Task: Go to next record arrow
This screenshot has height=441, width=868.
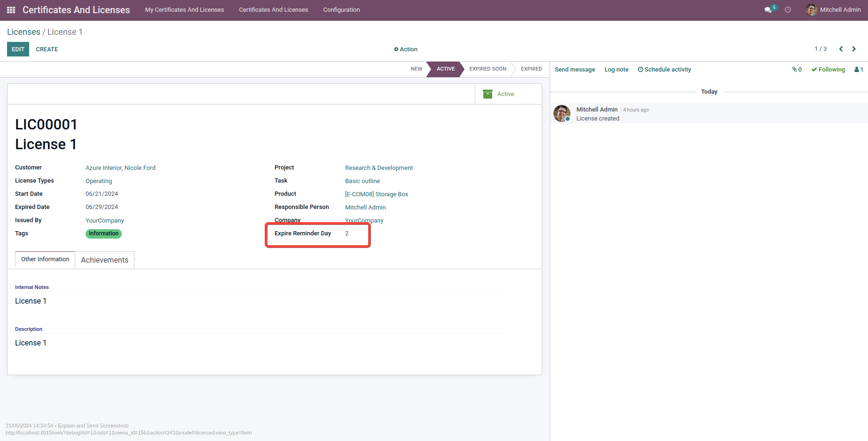Action: click(x=854, y=49)
